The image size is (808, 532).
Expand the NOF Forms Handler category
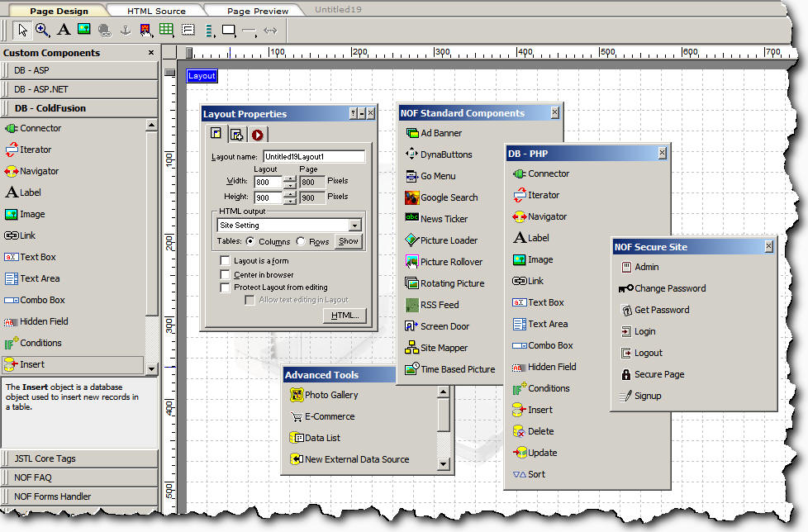tap(79, 496)
